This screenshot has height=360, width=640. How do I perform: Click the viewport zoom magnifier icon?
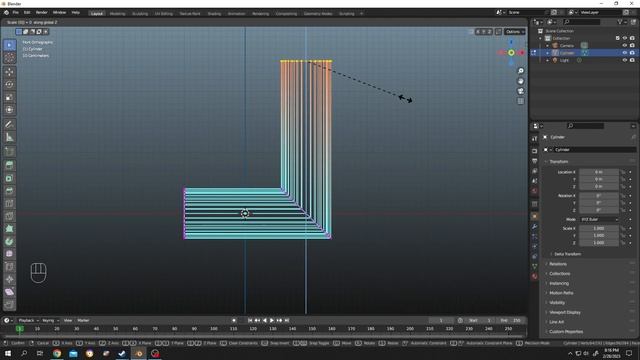tap(520, 71)
